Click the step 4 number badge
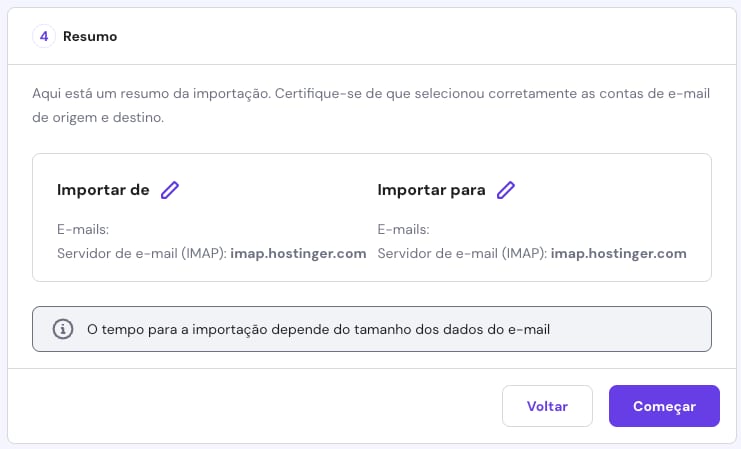Image resolution: width=741 pixels, height=449 pixels. 43,37
